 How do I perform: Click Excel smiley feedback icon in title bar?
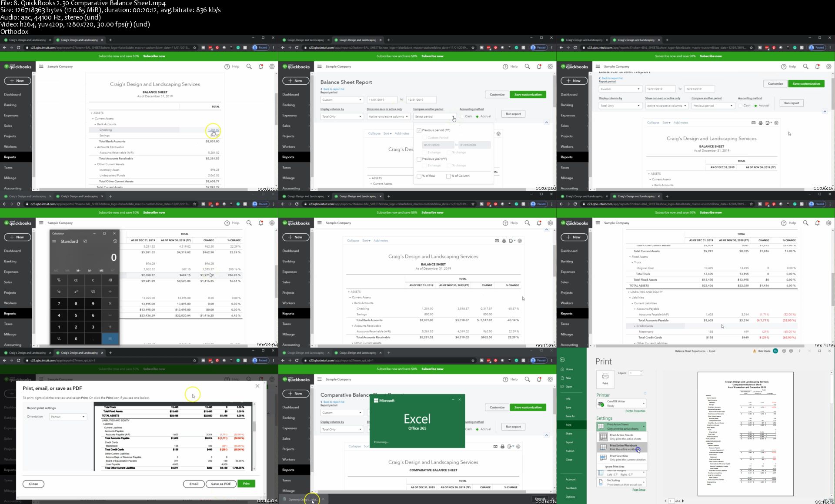[x=784, y=351]
